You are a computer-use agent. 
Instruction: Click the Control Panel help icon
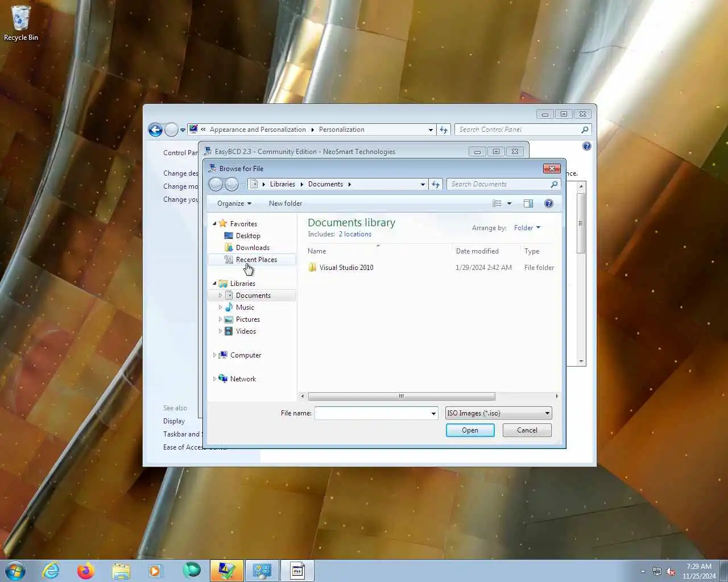pos(587,146)
